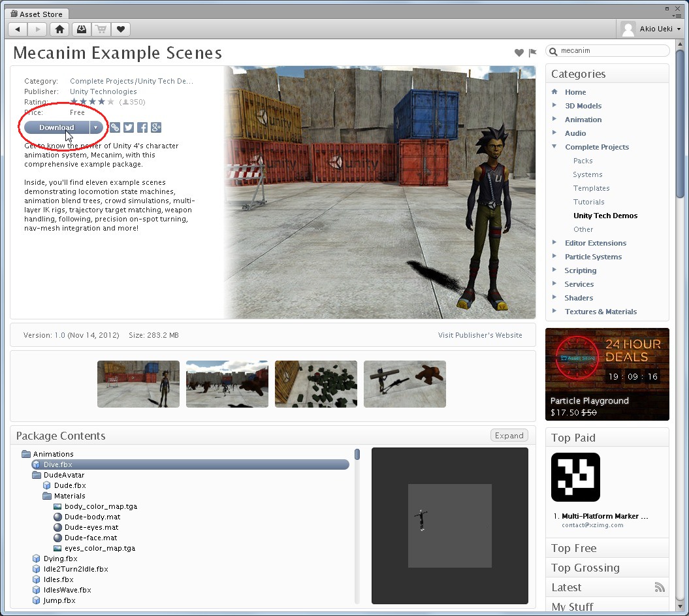This screenshot has width=689, height=616.
Task: Open the Packs subcategory
Action: click(583, 161)
